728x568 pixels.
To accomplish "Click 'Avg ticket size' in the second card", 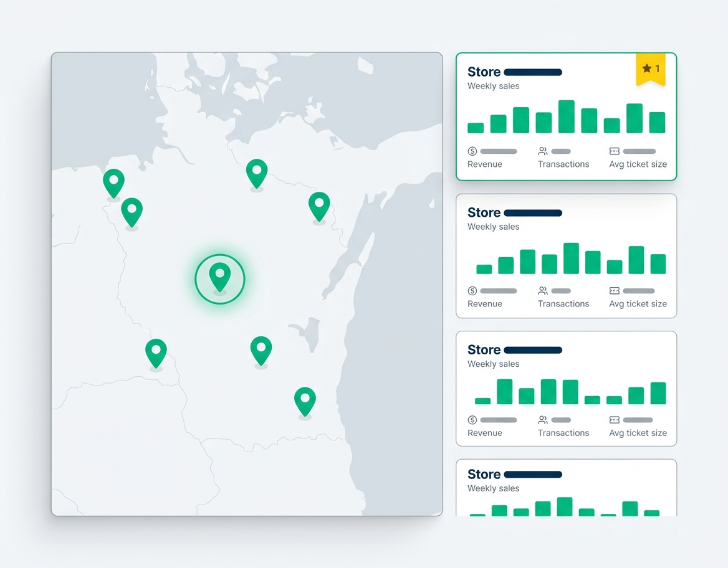I will (x=638, y=304).
